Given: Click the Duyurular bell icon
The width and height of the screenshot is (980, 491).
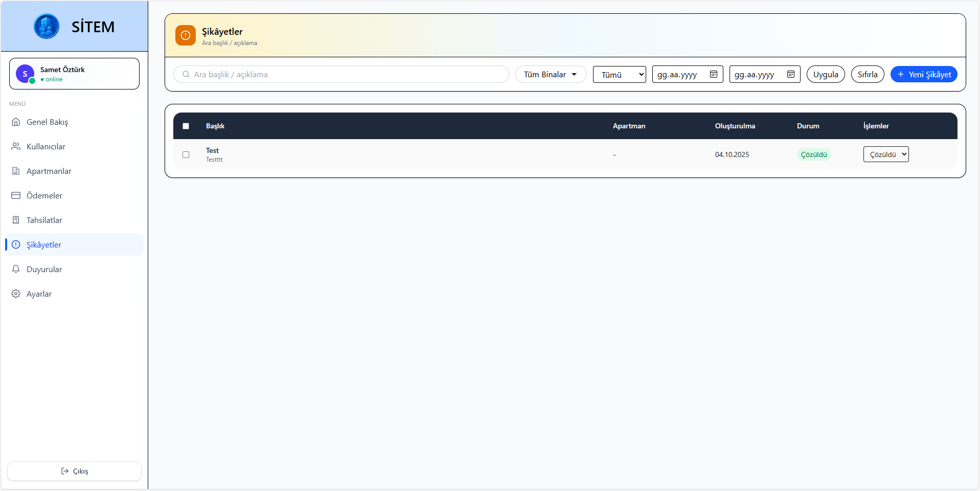Looking at the screenshot, I should click(x=16, y=269).
